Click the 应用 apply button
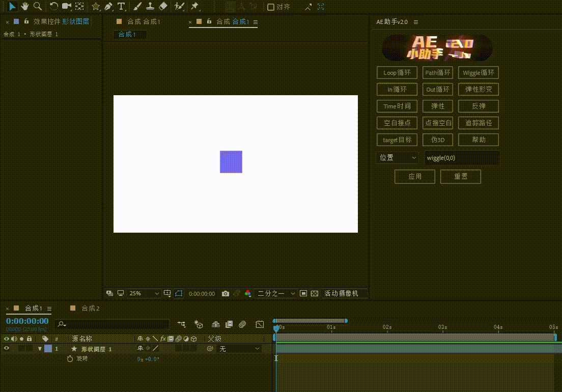Image resolution: width=562 pixels, height=392 pixels. [x=415, y=177]
